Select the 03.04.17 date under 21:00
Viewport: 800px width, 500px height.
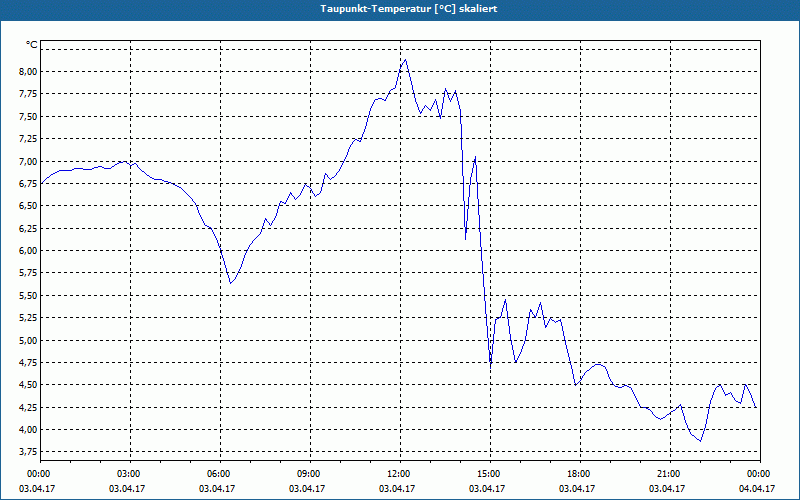667,488
